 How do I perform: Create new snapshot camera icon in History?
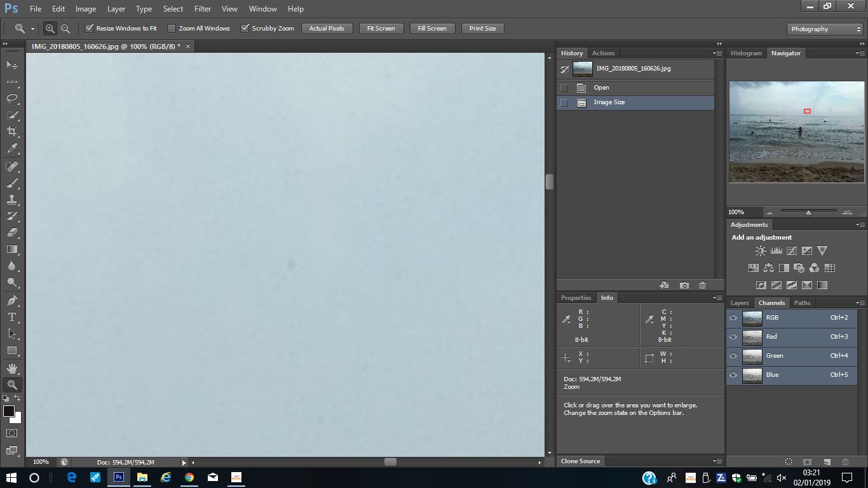point(684,285)
